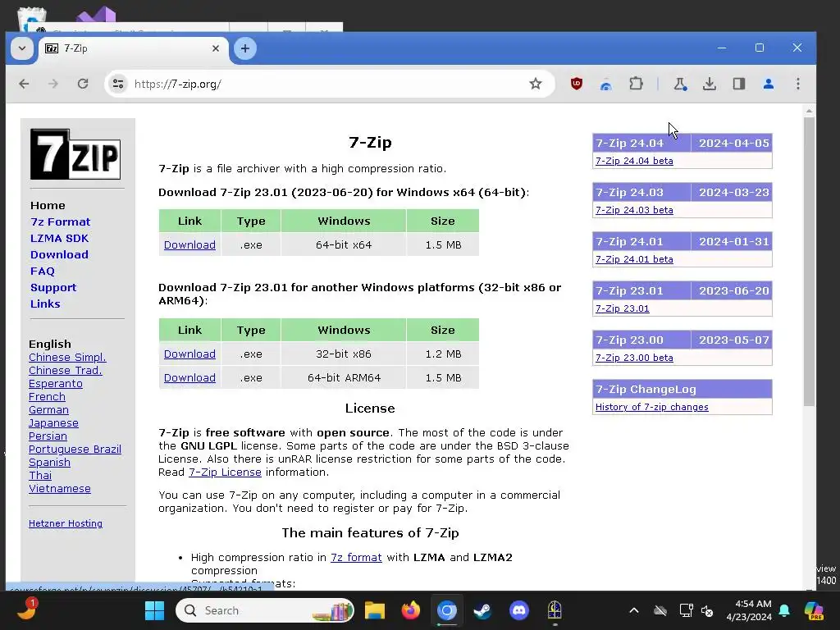Open the Copilot preview icon in the taskbar
Image resolution: width=840 pixels, height=630 pixels.
tap(814, 610)
